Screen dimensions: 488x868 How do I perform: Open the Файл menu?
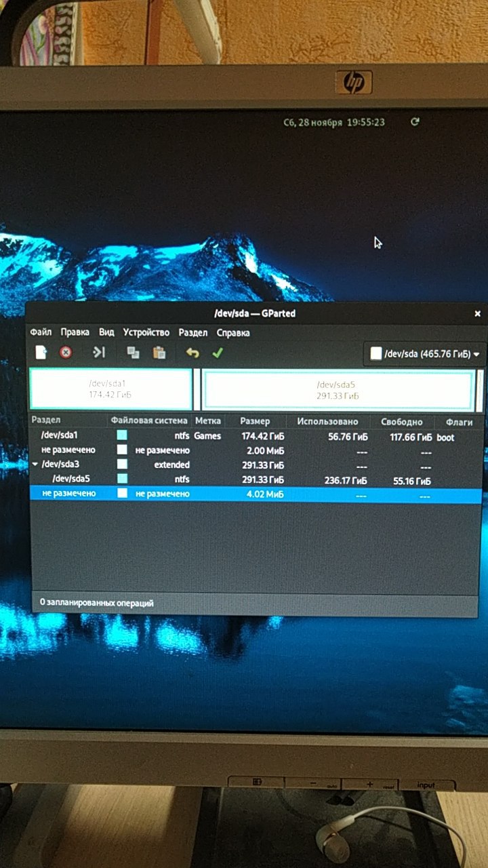41,332
